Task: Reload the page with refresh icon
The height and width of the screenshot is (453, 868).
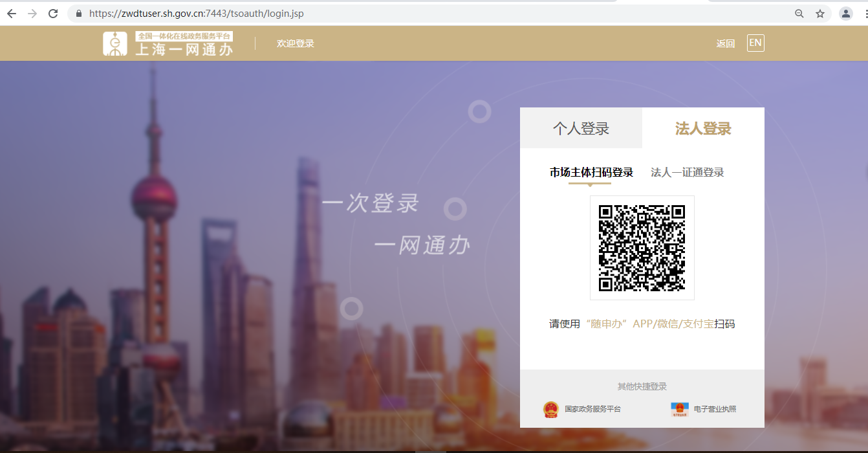Action: (x=53, y=14)
